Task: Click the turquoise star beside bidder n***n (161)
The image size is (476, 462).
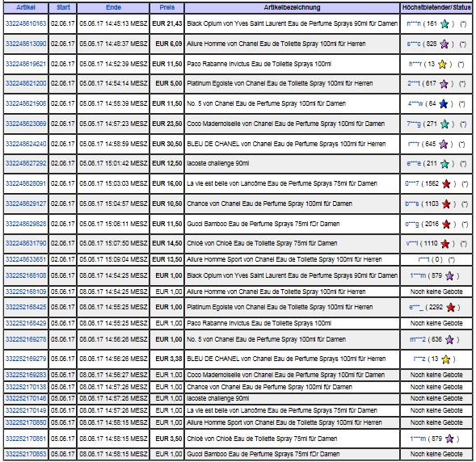Action: click(444, 23)
